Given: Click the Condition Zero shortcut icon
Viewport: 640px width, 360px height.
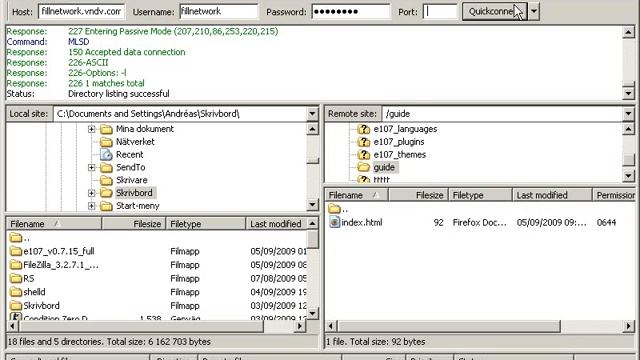Looking at the screenshot, I should [16, 317].
